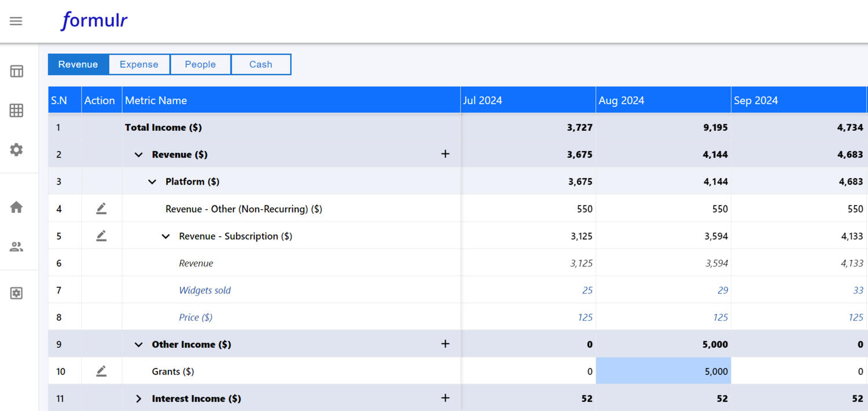Collapse the Platform ($) section
The image size is (868, 411).
[152, 182]
